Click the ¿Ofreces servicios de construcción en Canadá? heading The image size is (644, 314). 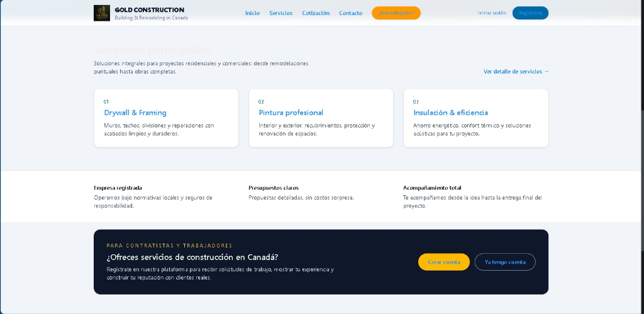[192, 257]
